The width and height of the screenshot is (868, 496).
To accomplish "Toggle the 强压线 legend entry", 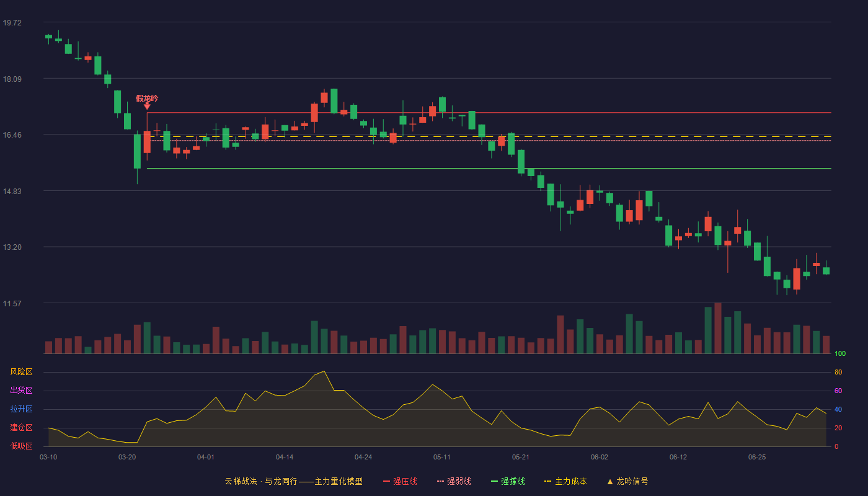I will (400, 481).
